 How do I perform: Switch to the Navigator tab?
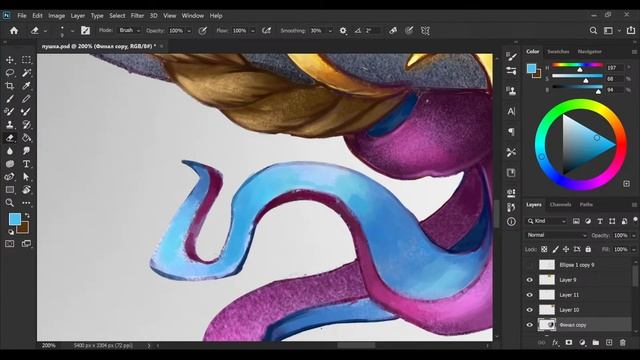(589, 51)
